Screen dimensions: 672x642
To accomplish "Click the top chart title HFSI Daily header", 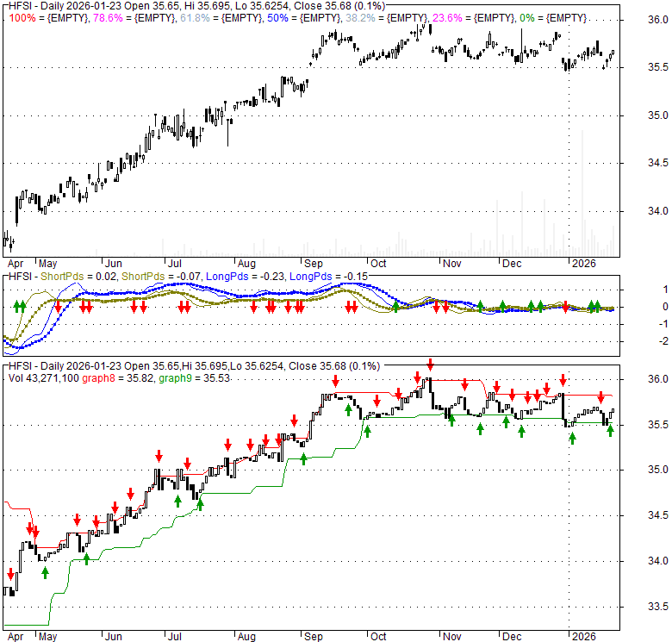I will [x=196, y=6].
